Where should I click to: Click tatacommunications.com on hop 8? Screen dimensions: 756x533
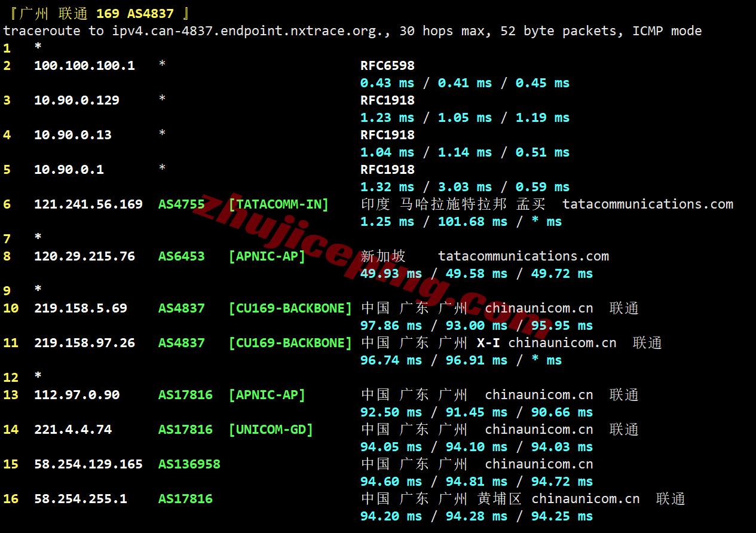pyautogui.click(x=524, y=256)
